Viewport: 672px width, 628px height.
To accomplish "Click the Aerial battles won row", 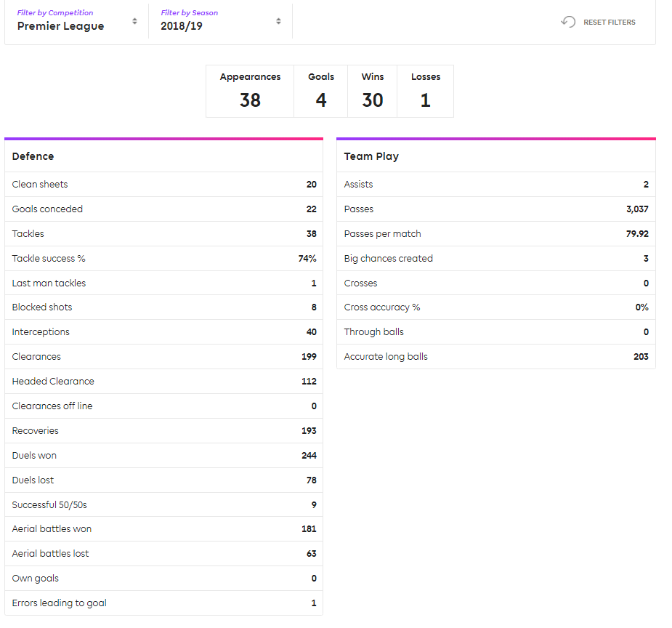I will click(163, 529).
